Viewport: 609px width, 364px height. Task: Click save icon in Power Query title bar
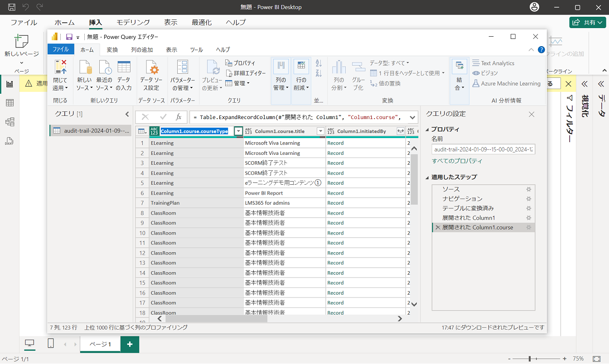click(69, 37)
